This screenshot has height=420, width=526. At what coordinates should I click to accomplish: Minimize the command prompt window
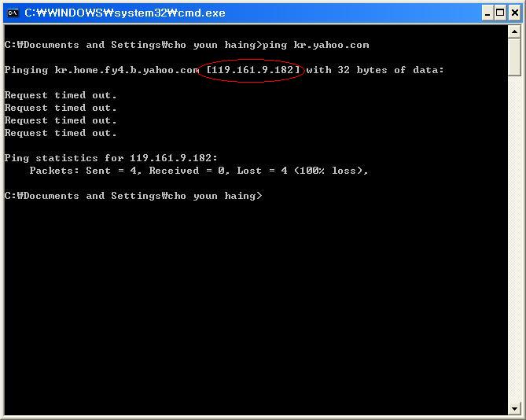487,13
